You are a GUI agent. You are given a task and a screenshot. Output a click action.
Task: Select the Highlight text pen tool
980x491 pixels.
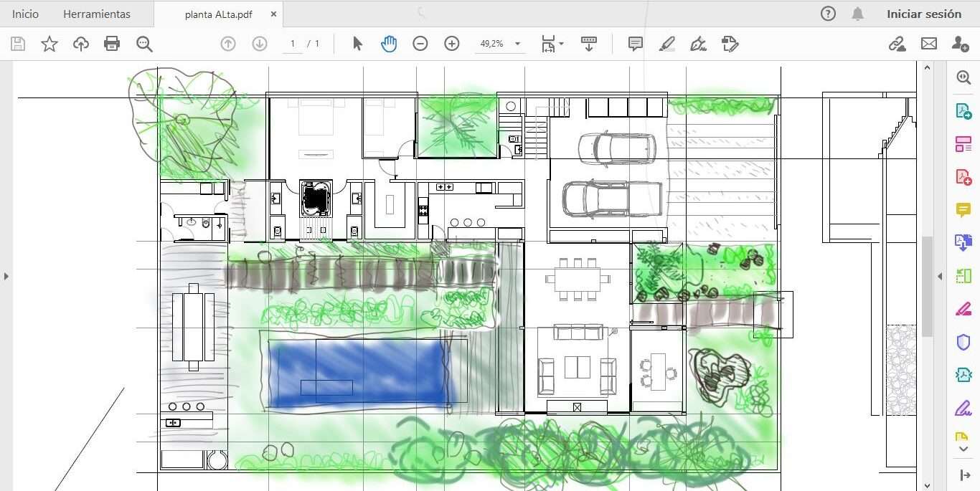(666, 44)
